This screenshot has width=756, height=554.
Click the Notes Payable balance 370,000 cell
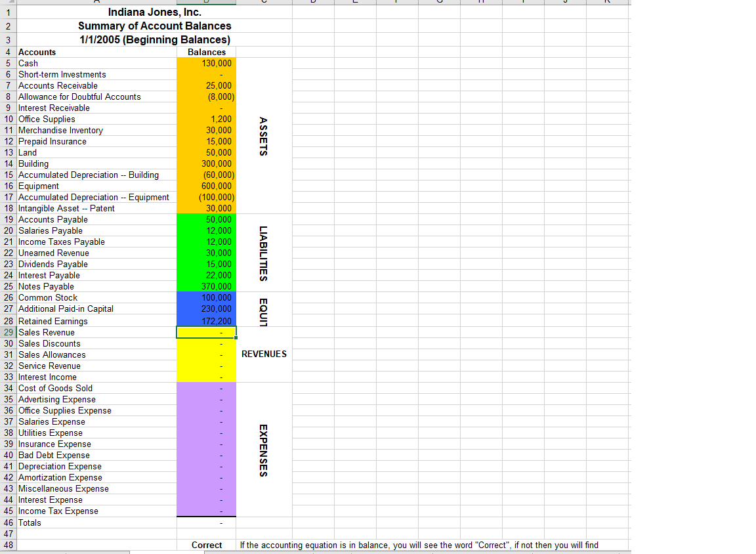[x=205, y=286]
